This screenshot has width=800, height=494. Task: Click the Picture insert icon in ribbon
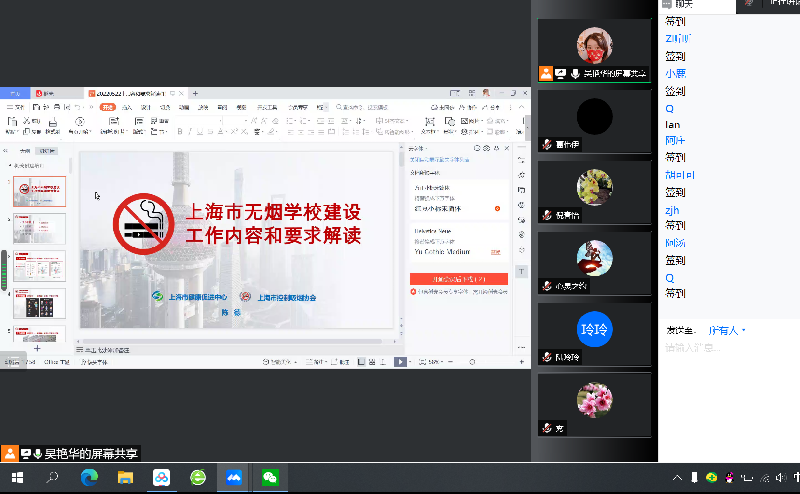click(x=464, y=121)
